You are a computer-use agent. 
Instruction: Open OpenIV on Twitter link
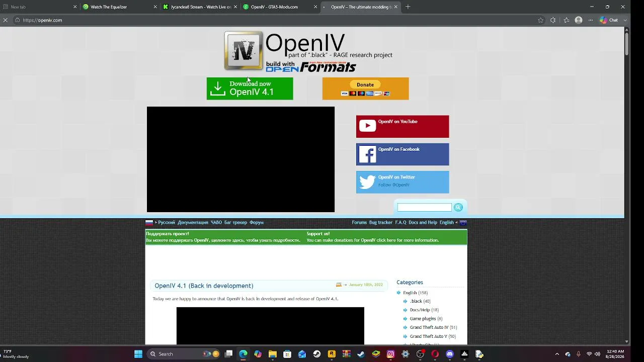tap(403, 182)
